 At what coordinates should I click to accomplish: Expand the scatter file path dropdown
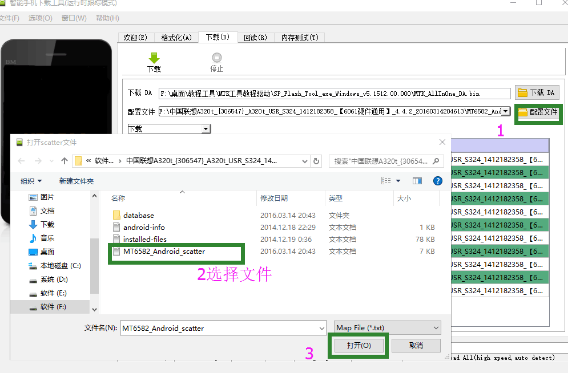(x=505, y=111)
